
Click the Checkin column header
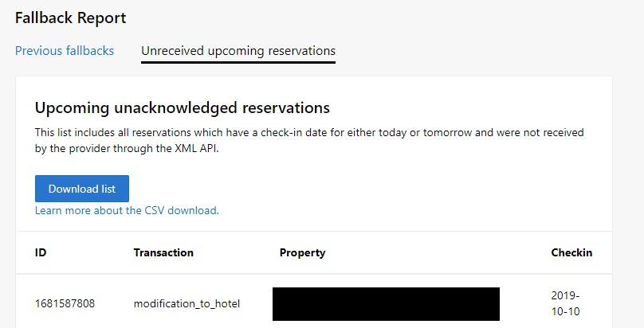[x=571, y=252]
